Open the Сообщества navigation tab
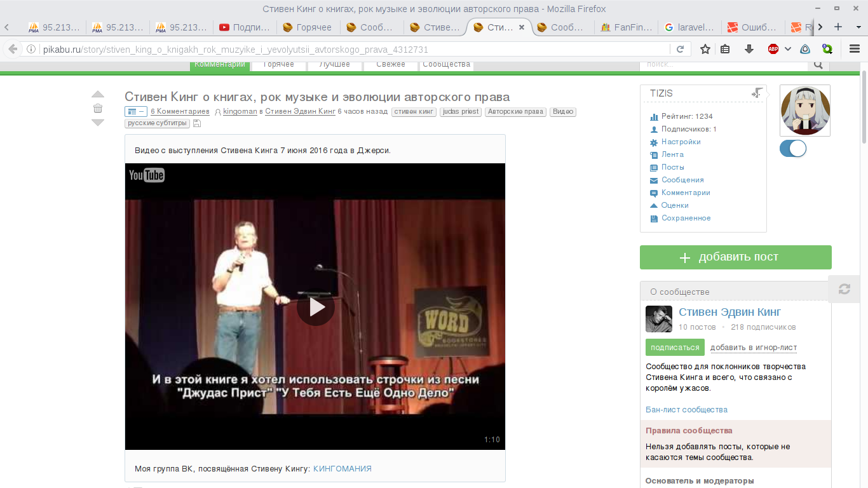 point(446,64)
